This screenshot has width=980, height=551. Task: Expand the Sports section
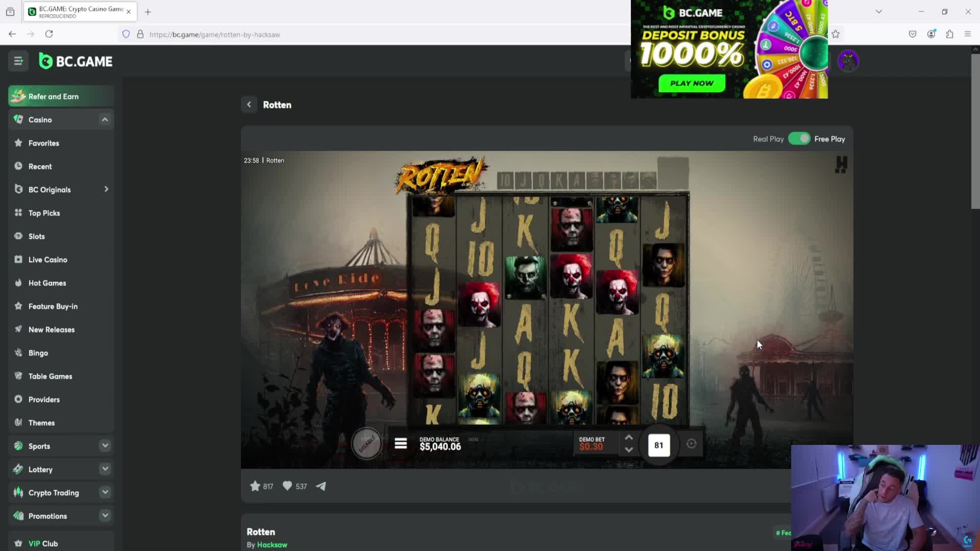(x=105, y=445)
